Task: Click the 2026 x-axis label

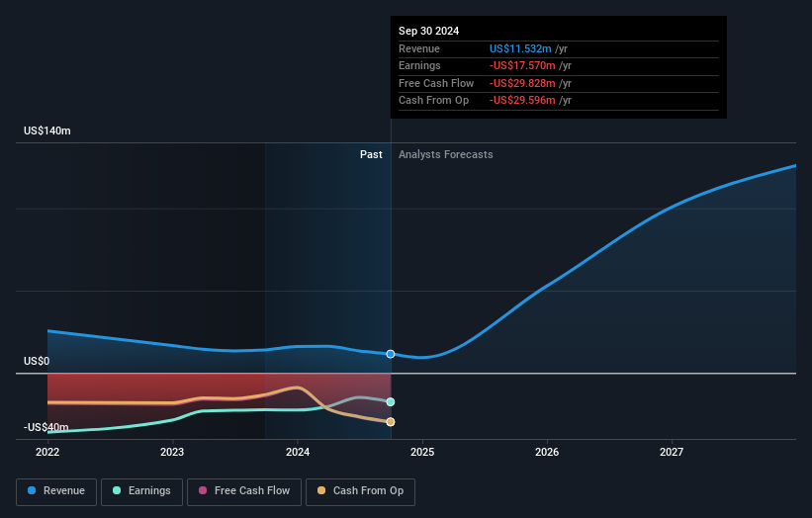Action: [x=547, y=453]
